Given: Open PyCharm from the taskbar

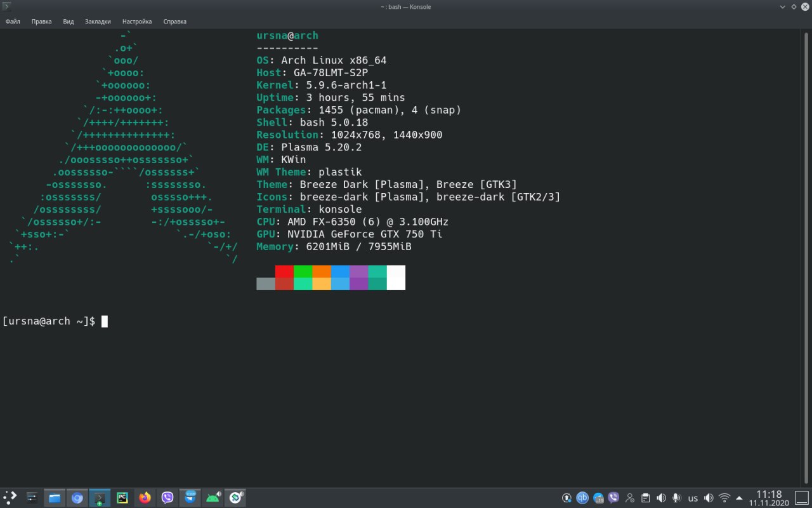Looking at the screenshot, I should click(x=122, y=498).
